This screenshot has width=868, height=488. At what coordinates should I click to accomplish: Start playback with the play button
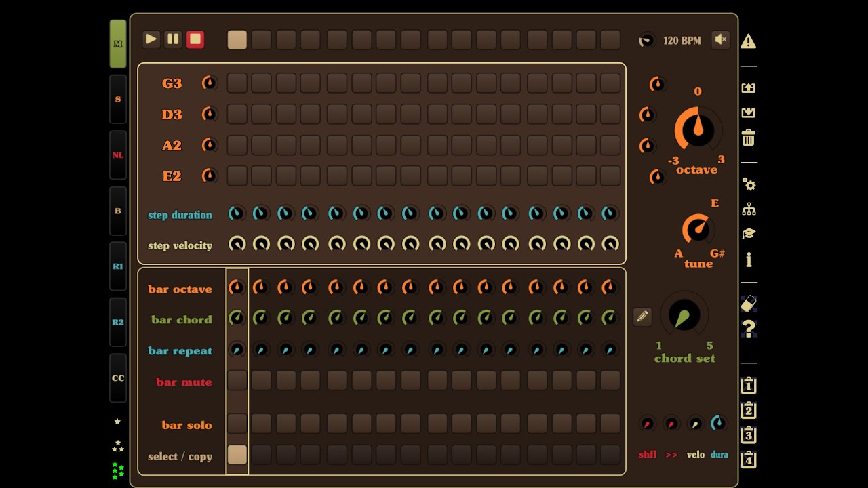coord(151,39)
